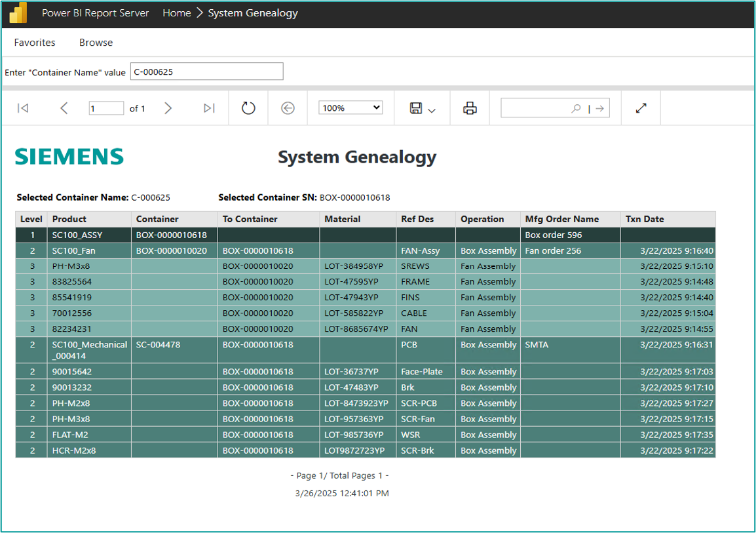756x533 pixels.
Task: Open the Export (save) icon
Action: (x=417, y=108)
